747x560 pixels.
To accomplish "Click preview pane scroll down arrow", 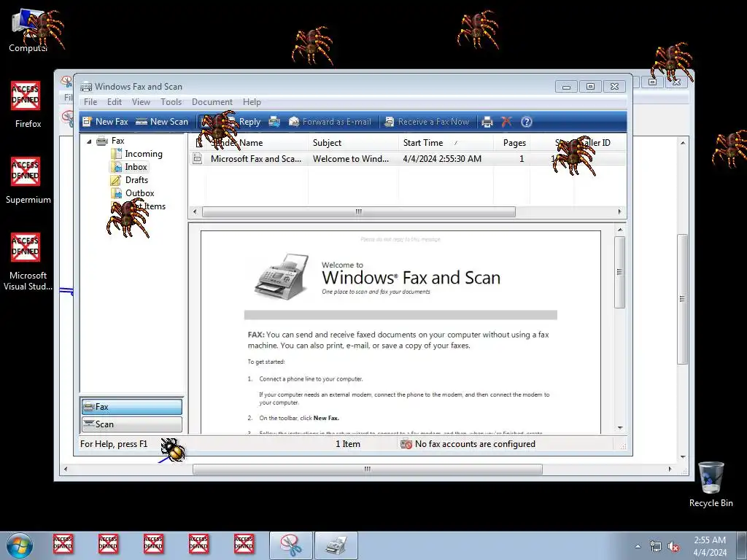I will (x=620, y=427).
